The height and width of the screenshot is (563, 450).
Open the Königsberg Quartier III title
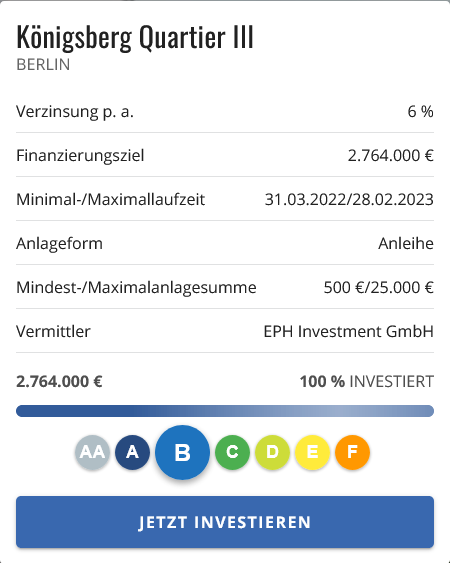(x=135, y=37)
